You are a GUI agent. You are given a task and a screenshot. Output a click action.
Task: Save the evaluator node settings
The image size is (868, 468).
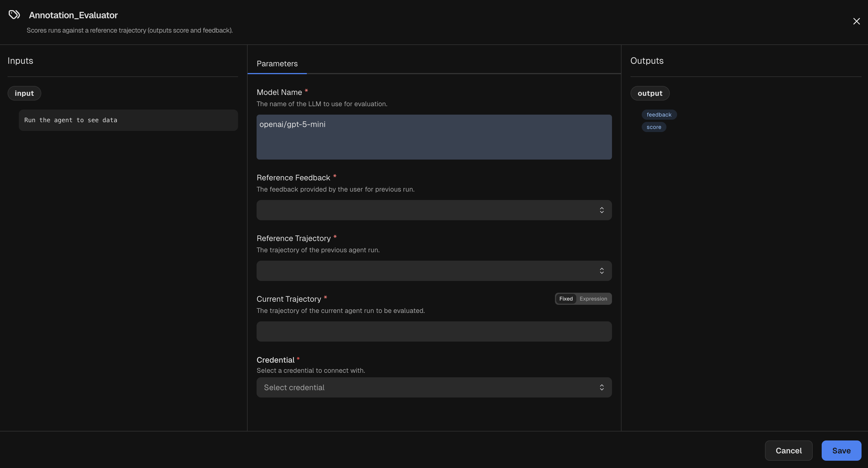click(x=841, y=451)
